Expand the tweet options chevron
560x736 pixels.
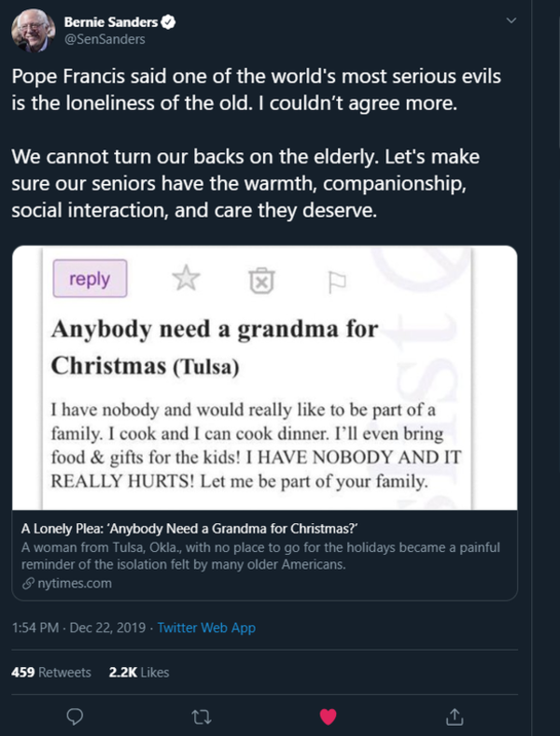point(511,21)
